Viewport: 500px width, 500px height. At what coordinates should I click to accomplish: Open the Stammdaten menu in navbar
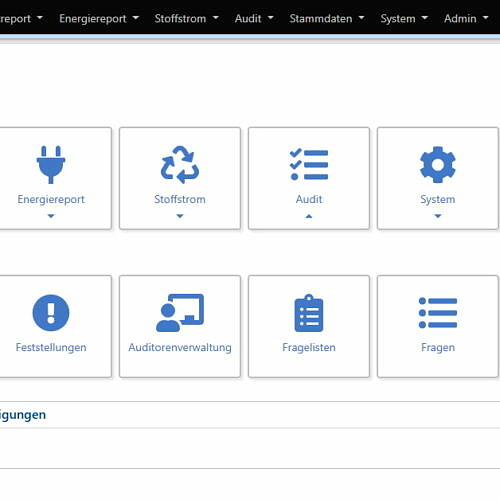(327, 18)
